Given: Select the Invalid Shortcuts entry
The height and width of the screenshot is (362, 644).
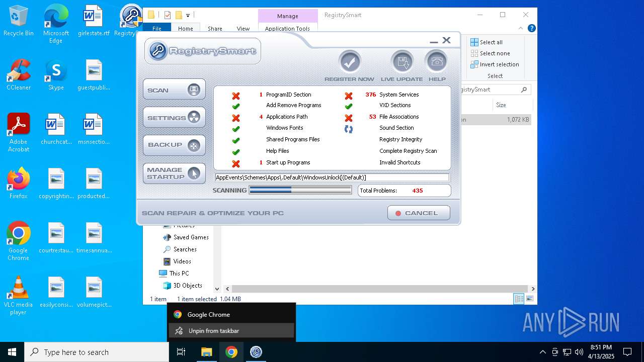Looking at the screenshot, I should click(399, 162).
